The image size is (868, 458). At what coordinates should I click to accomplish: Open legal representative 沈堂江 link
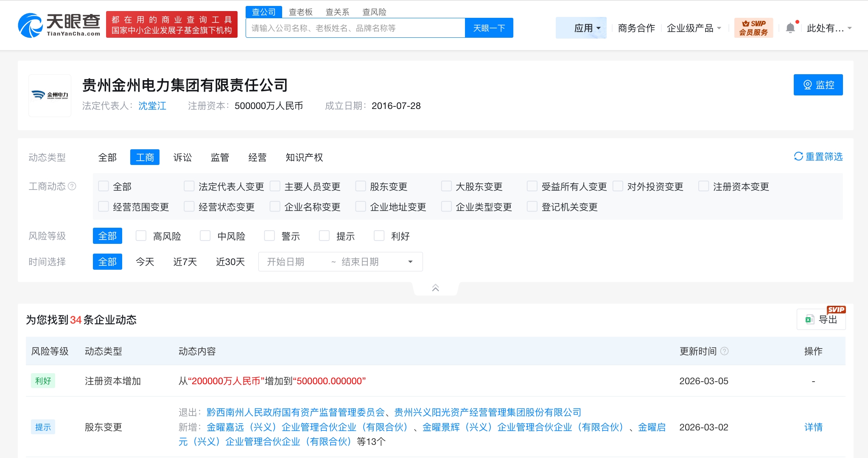[152, 106]
